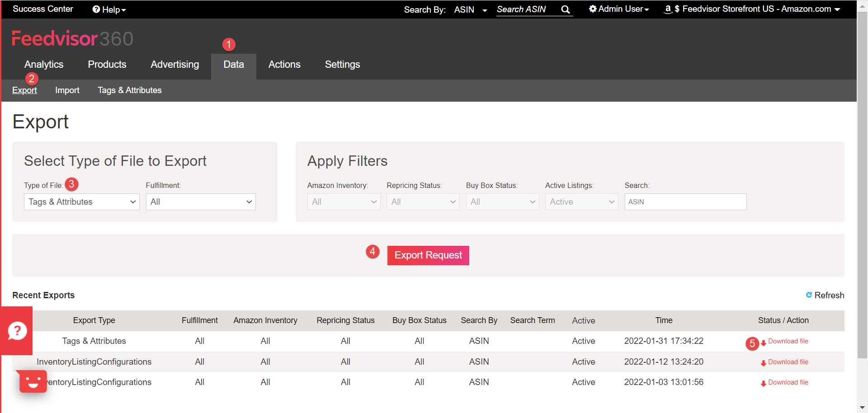This screenshot has width=868, height=413.
Task: Click the ASIN search filter field
Action: click(685, 202)
